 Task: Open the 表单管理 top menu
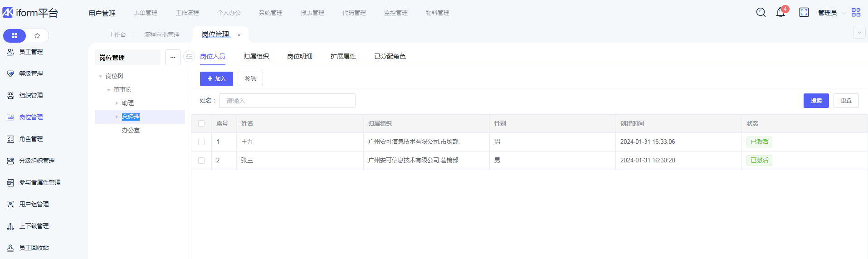coord(145,13)
